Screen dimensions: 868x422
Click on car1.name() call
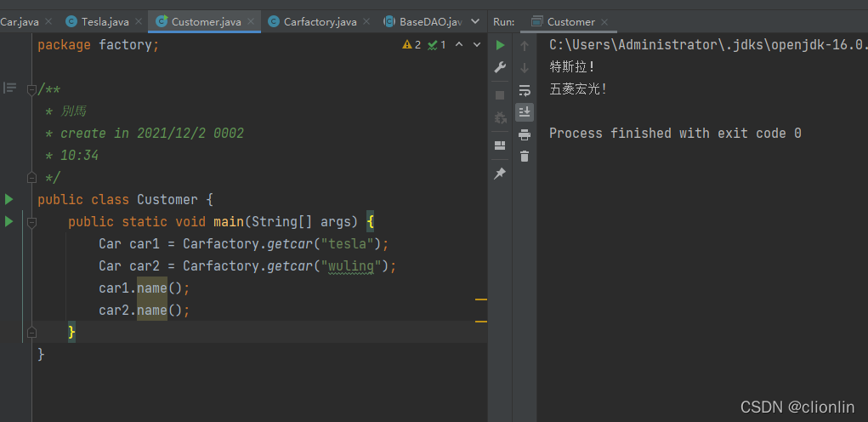pos(145,288)
